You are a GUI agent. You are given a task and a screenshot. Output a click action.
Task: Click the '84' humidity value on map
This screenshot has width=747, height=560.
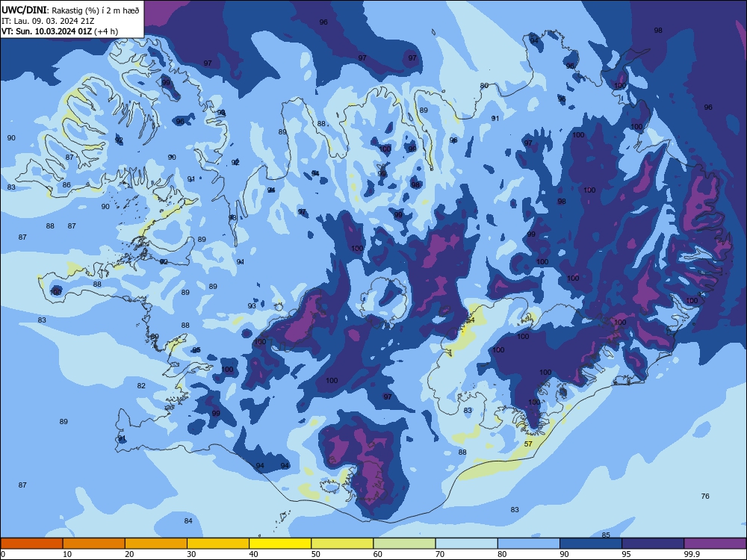(188, 521)
